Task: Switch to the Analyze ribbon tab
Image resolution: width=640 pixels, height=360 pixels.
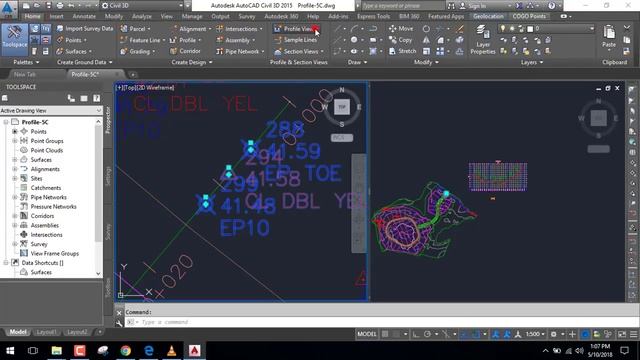Action: [142, 16]
